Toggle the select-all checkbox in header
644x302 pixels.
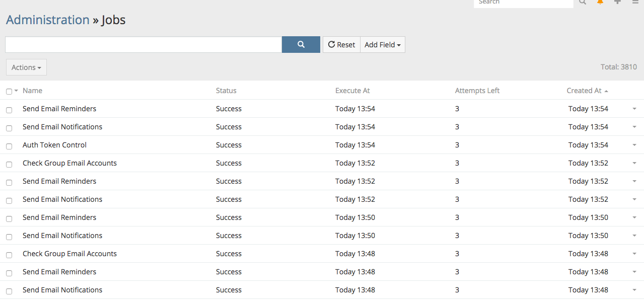point(9,91)
